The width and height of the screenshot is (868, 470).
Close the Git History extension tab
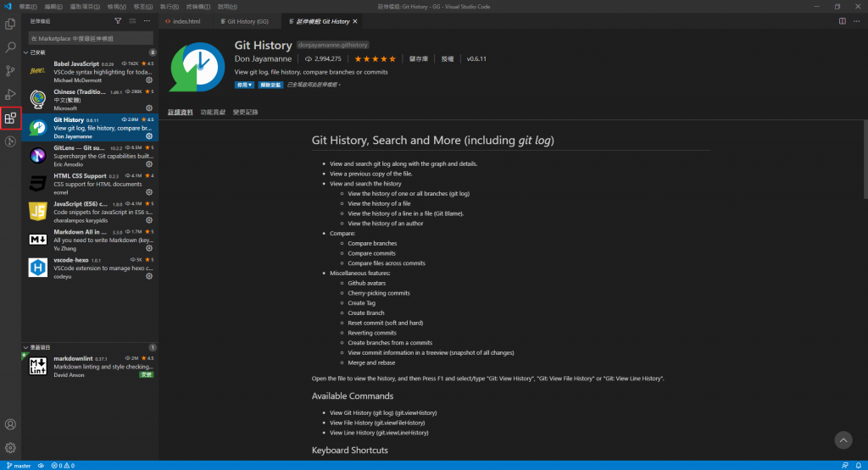(x=355, y=21)
